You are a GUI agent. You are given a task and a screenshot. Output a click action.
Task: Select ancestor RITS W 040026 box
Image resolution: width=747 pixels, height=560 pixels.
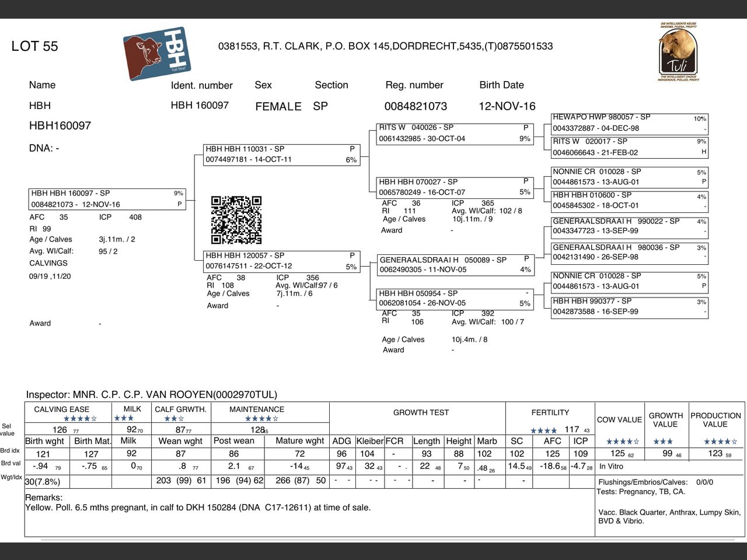coord(455,133)
